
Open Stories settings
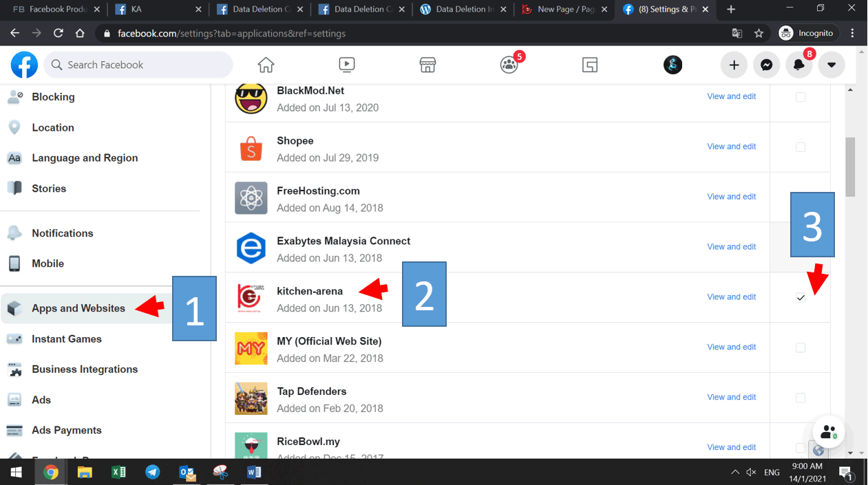pos(49,188)
